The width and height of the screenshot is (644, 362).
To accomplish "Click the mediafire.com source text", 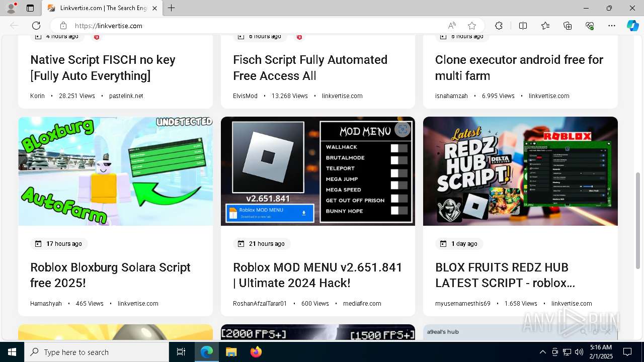I will [x=362, y=304].
